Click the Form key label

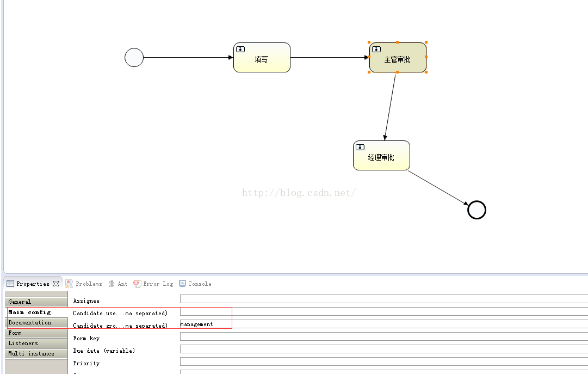86,338
